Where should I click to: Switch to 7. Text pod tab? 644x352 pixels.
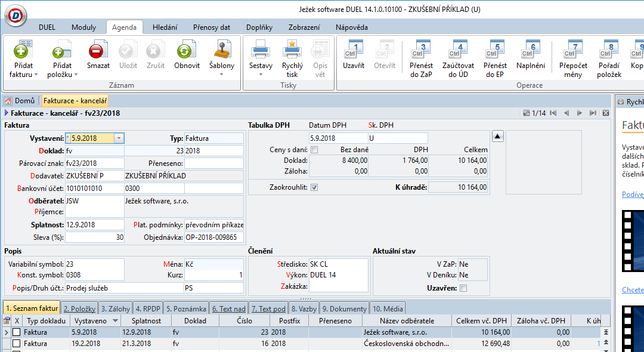point(268,308)
